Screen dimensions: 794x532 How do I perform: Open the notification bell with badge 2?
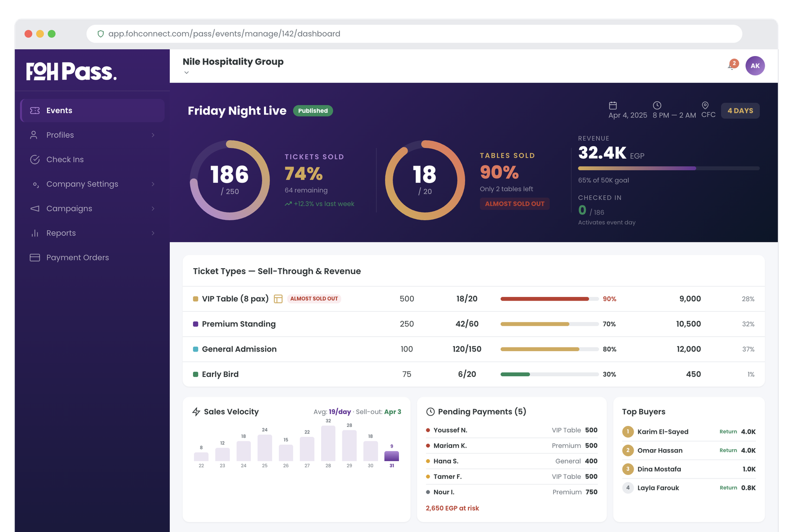click(730, 65)
